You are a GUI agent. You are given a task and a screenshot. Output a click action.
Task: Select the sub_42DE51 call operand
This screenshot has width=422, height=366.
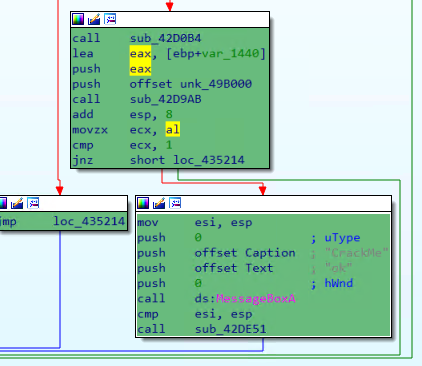(230, 329)
